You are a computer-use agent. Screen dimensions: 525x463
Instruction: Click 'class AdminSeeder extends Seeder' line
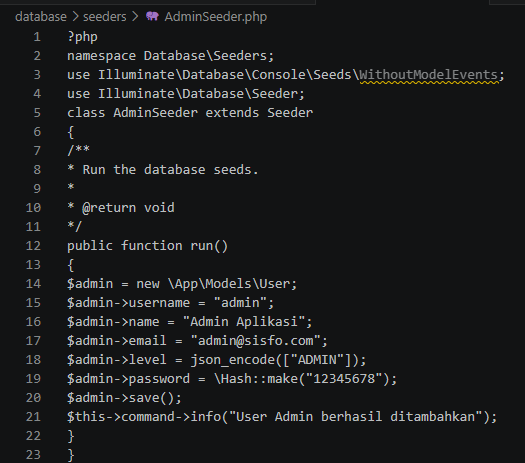tap(190, 113)
